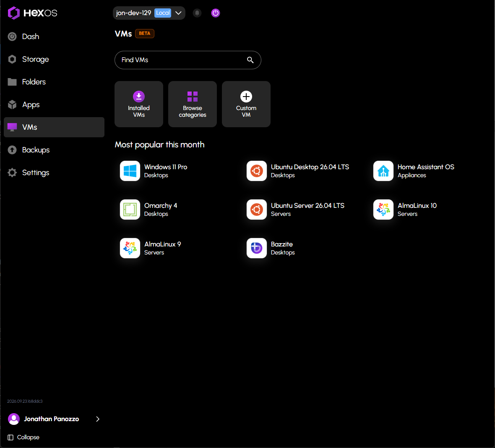Screen dimensions: 495x448
Task: Collapse the sidebar
Action: [23, 437]
